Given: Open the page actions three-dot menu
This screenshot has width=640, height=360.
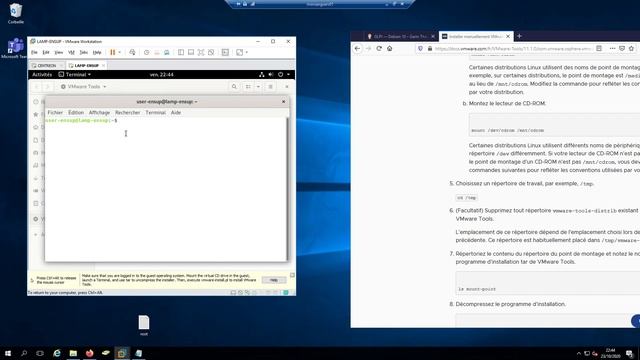Looking at the screenshot, I should tap(612, 48).
